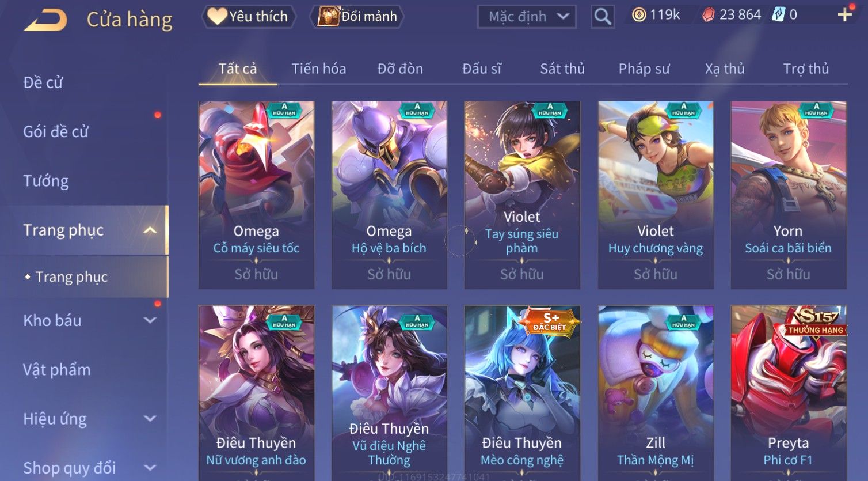Viewport: 868px width, 481px height.
Task: Select the Sát thủ tab
Action: [x=562, y=69]
